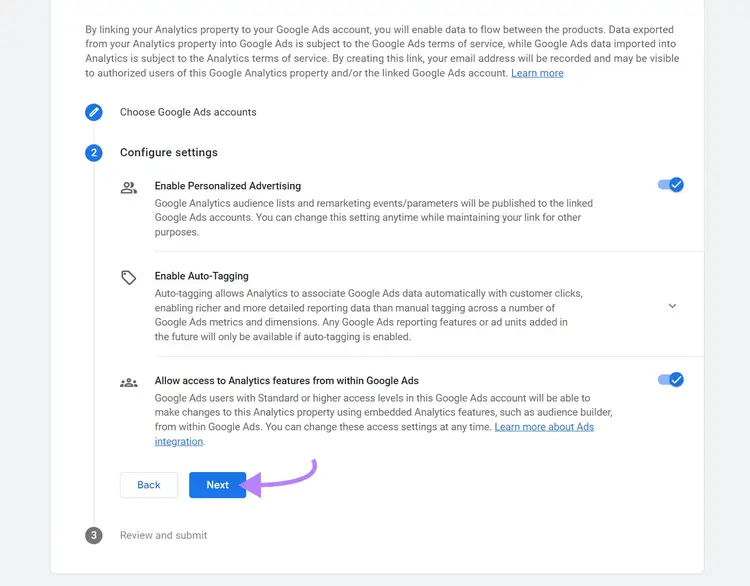
Task: Click the linking terms intro paragraph
Action: tap(382, 51)
